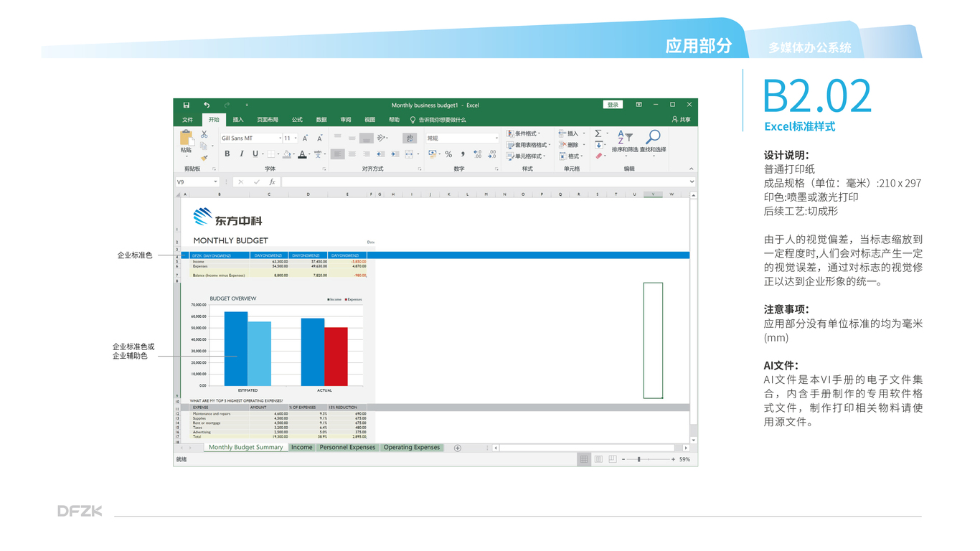980x551 pixels.
Task: Select the Format Painter brush
Action: [204, 157]
